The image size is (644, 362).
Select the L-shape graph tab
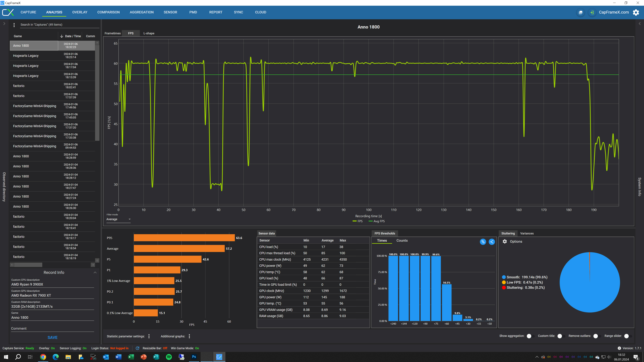[x=149, y=33]
